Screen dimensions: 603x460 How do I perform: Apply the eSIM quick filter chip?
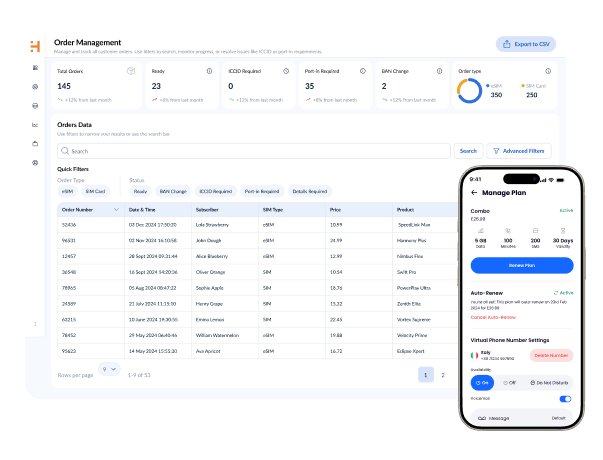[x=67, y=190]
